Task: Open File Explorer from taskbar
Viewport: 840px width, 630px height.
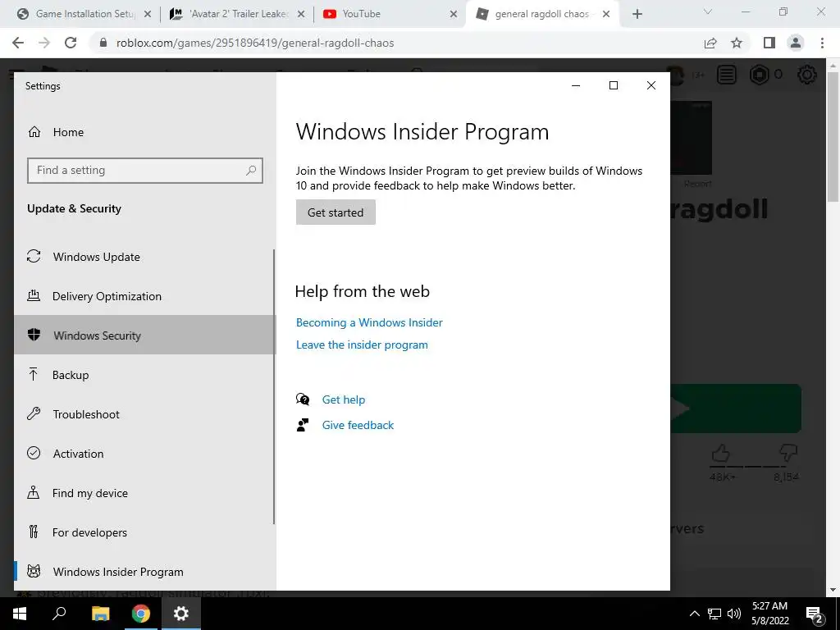Action: (100, 614)
